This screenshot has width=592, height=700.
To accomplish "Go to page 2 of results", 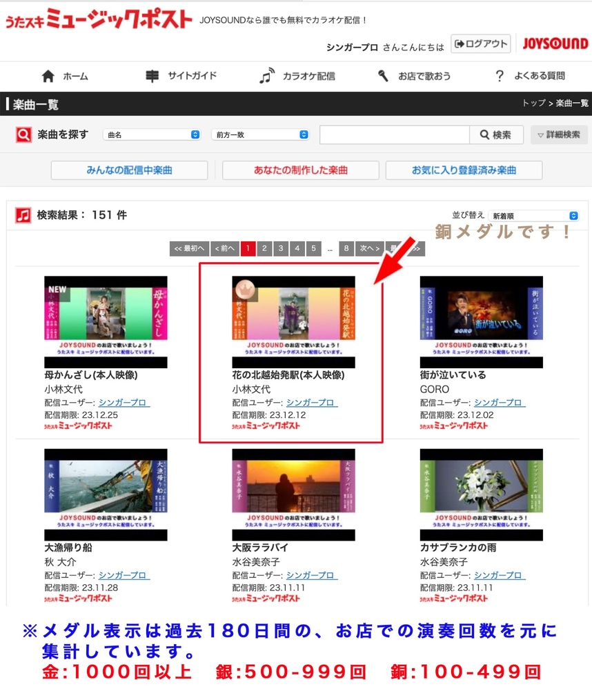I will pos(264,248).
